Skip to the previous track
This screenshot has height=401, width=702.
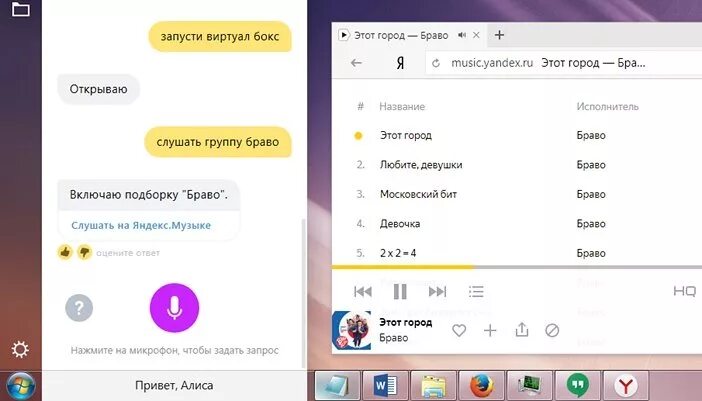pos(363,292)
